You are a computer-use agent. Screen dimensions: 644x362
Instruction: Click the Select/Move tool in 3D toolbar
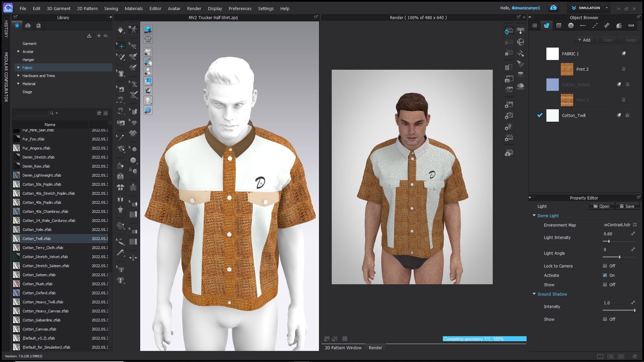coord(121,46)
